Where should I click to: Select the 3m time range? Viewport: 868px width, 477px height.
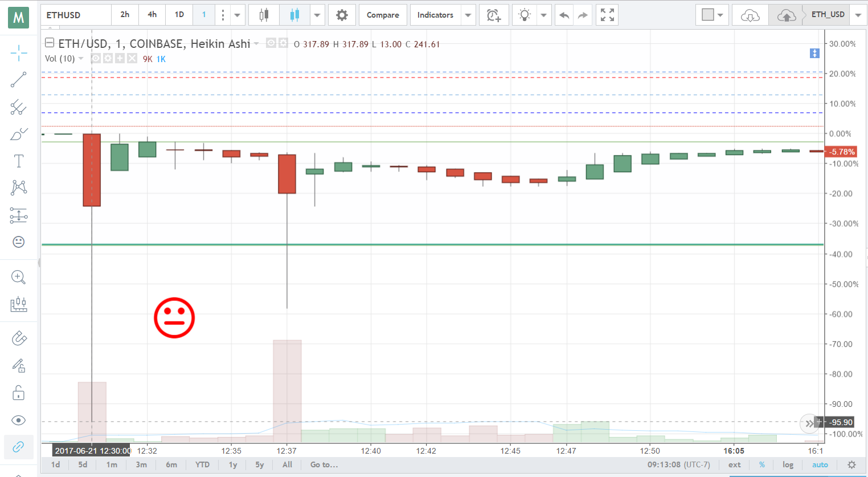pyautogui.click(x=141, y=464)
